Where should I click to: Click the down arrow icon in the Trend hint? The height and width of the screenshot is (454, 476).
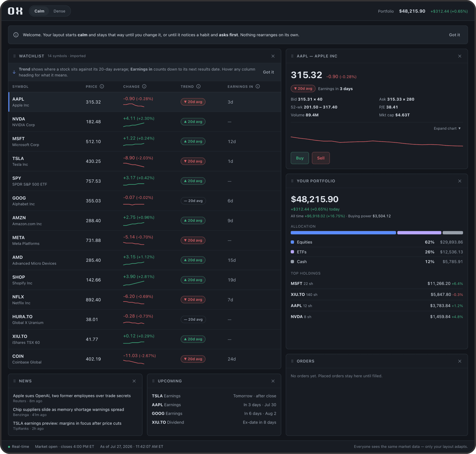click(x=14, y=72)
